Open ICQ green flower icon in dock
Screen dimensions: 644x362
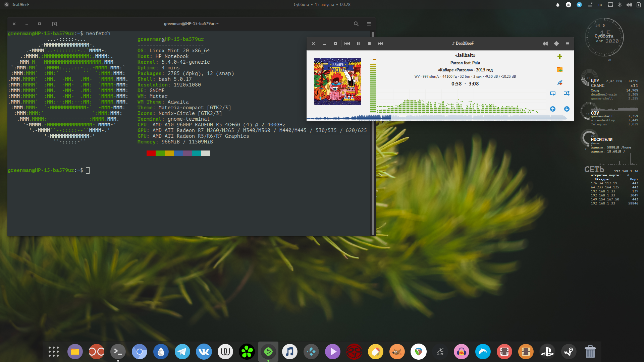coord(247,352)
